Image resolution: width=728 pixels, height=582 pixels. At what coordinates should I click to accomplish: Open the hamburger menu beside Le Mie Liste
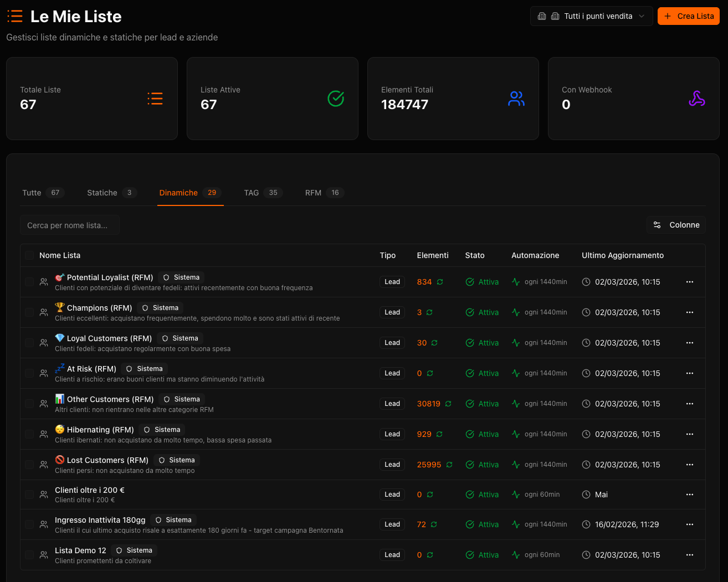[x=14, y=16]
